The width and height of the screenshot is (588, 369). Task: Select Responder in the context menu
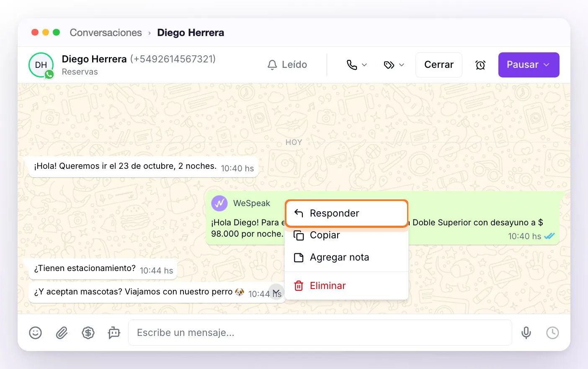pos(347,214)
